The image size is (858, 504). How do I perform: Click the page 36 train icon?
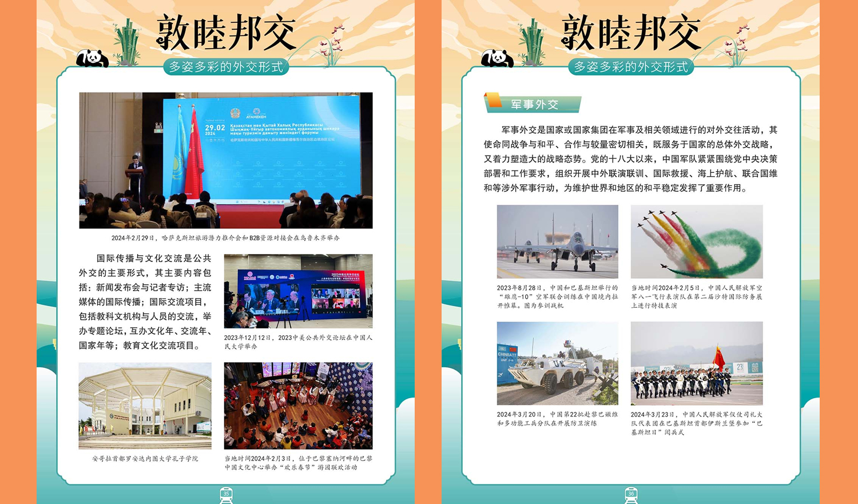tap(631, 495)
